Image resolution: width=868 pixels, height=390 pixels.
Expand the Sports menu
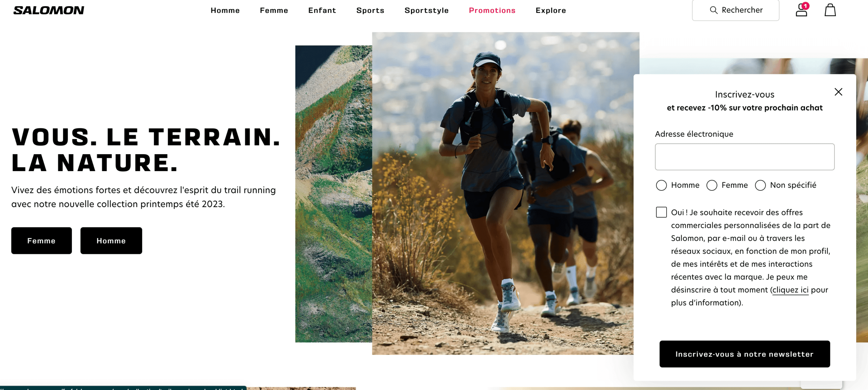coord(370,11)
